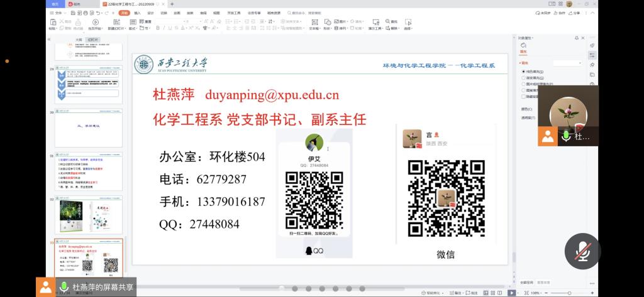644x297 pixels.
Task: Switch to the Insert (插入) ribbon tab
Action: click(x=137, y=13)
